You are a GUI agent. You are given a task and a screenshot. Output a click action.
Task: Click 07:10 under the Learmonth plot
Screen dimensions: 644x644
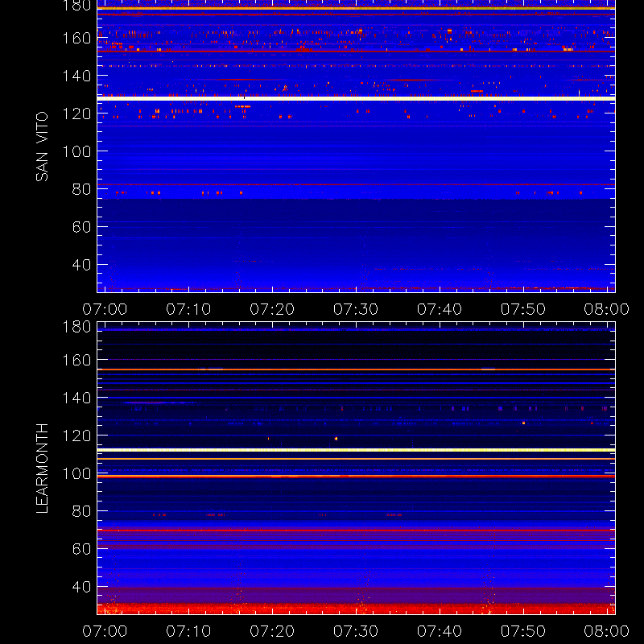[188, 631]
